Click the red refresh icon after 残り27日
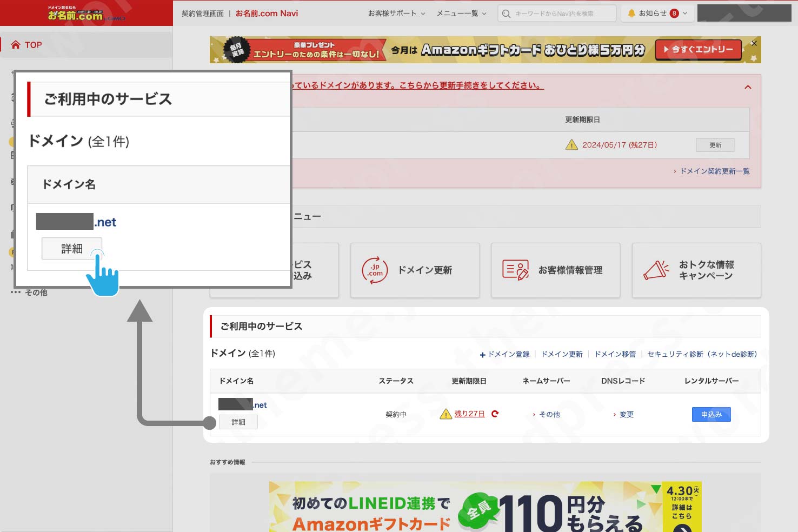 [495, 414]
